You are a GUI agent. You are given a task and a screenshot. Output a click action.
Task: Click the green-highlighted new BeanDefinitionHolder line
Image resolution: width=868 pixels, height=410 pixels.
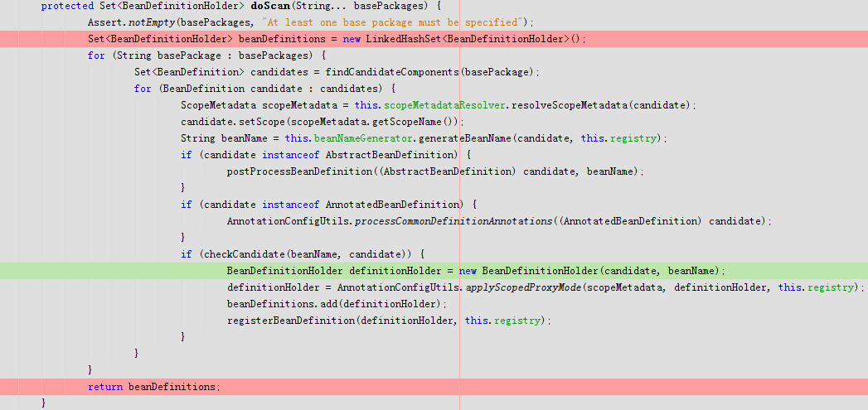tap(434, 271)
